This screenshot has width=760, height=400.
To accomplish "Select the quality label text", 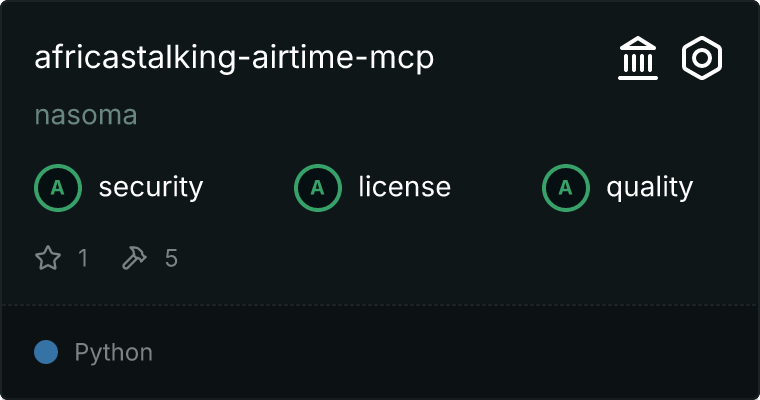I will pyautogui.click(x=650, y=188).
